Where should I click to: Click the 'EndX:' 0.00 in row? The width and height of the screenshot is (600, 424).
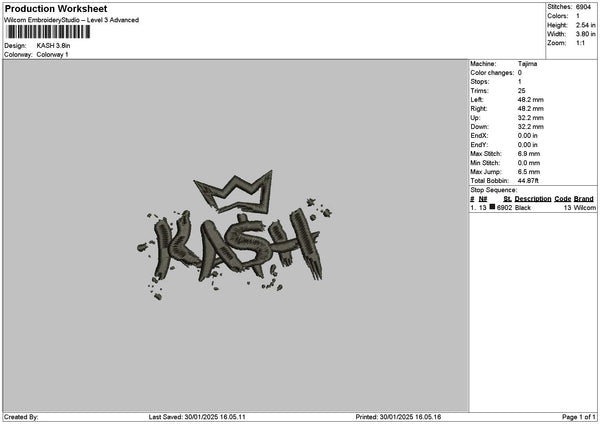[x=504, y=136]
